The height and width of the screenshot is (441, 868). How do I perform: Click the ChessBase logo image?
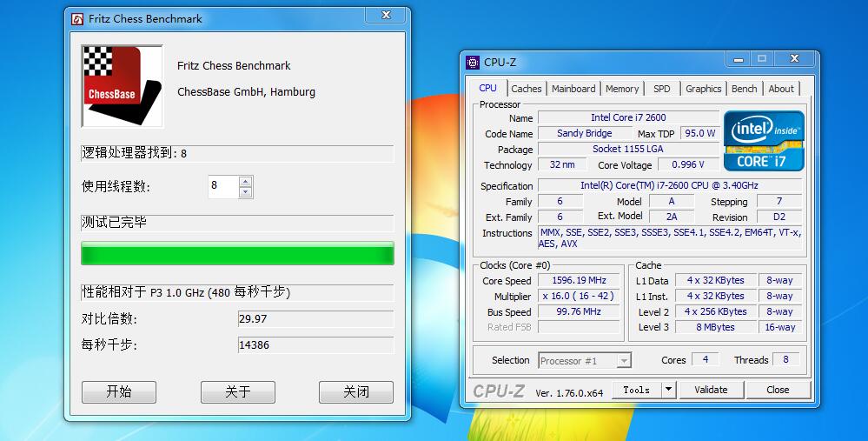[123, 86]
